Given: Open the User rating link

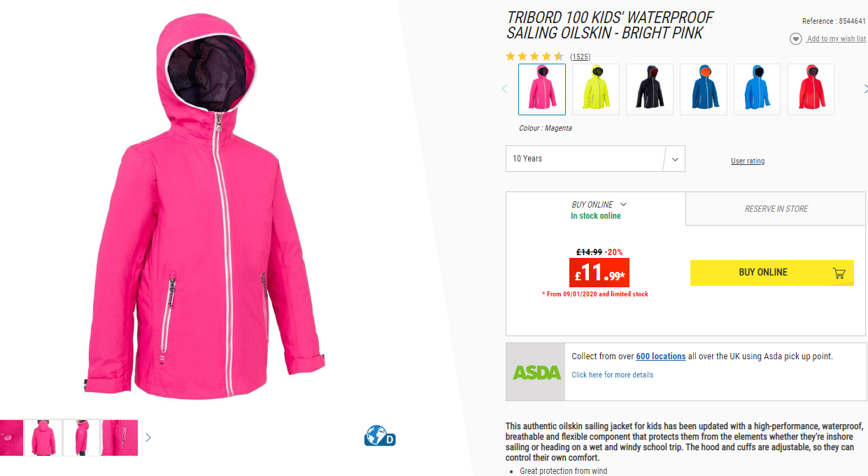Looking at the screenshot, I should click(748, 161).
